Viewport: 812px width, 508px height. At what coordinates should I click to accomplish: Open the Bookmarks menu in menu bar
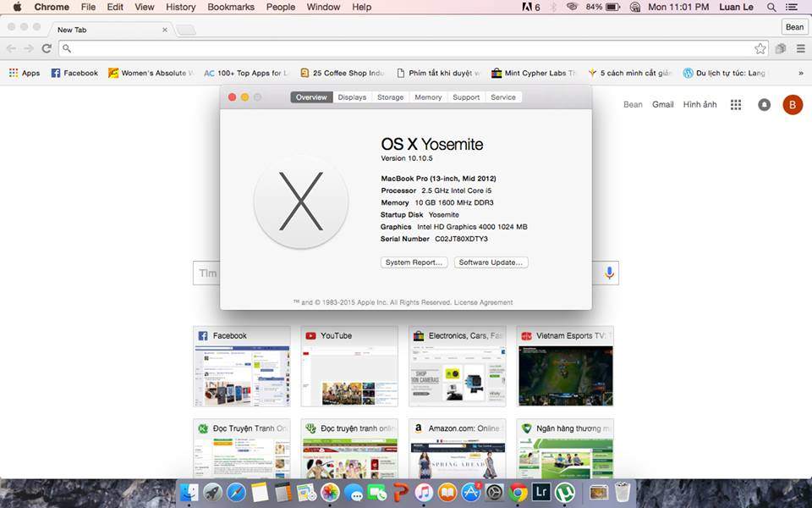point(231,7)
